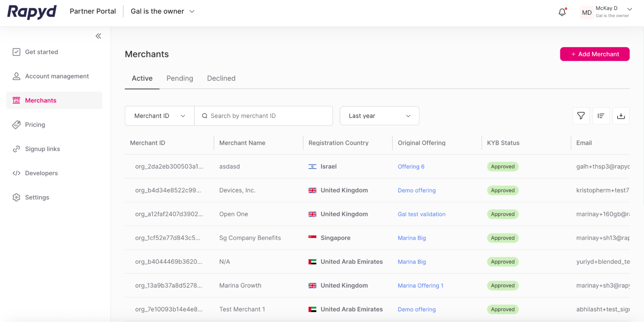
Task: Open Settings from the sidebar
Action: pos(37,197)
